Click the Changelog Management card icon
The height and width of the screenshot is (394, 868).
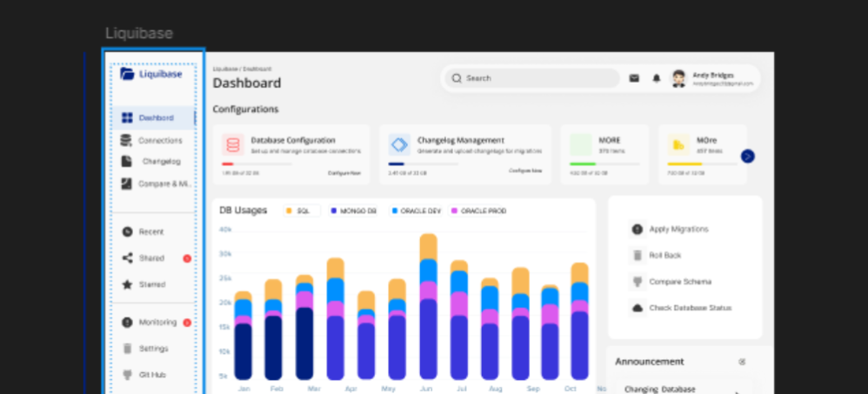coord(399,144)
